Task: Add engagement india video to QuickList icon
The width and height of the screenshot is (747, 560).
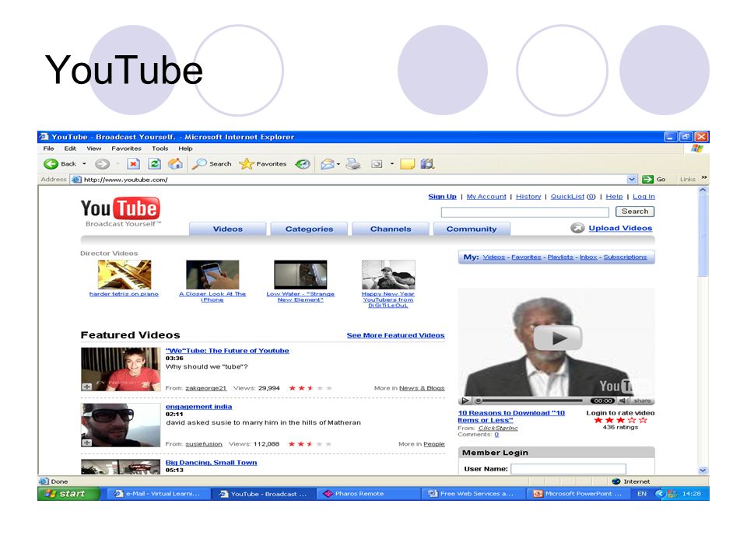Action: [x=86, y=443]
